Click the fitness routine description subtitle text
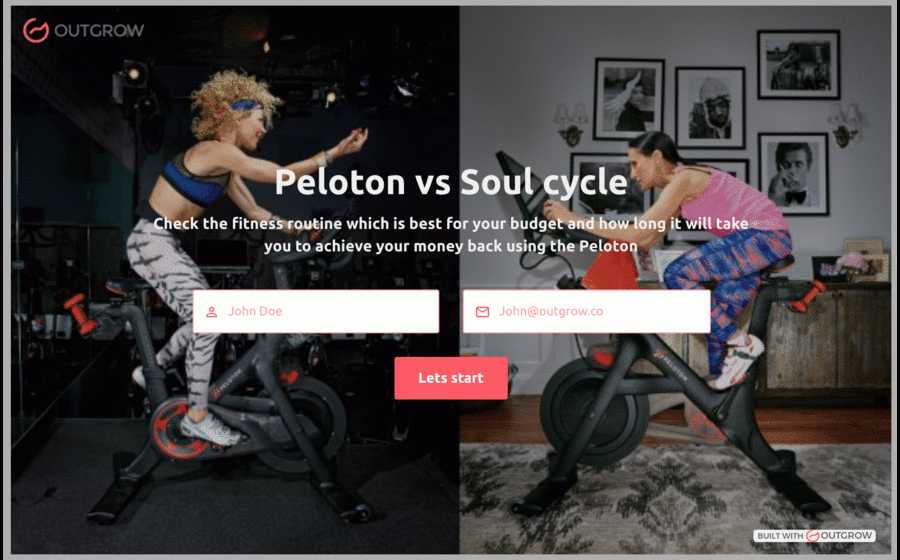 click(x=451, y=235)
